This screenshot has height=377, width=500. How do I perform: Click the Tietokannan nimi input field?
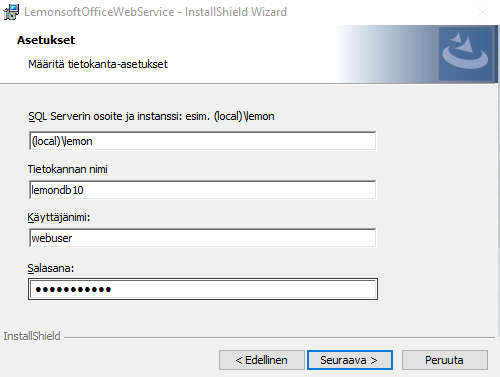click(203, 190)
